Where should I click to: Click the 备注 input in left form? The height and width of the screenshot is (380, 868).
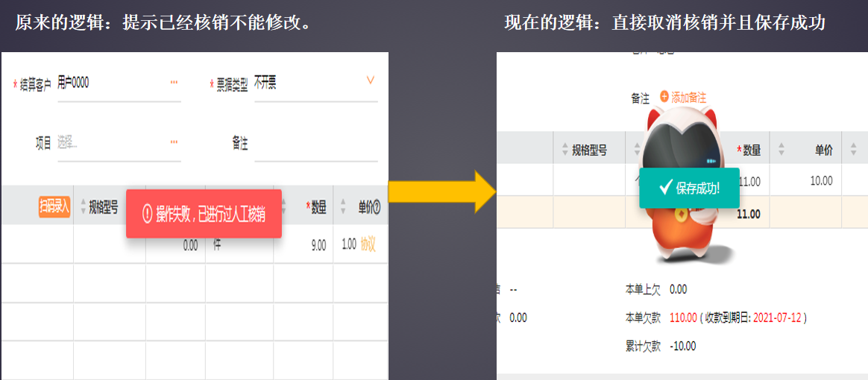[x=316, y=145]
